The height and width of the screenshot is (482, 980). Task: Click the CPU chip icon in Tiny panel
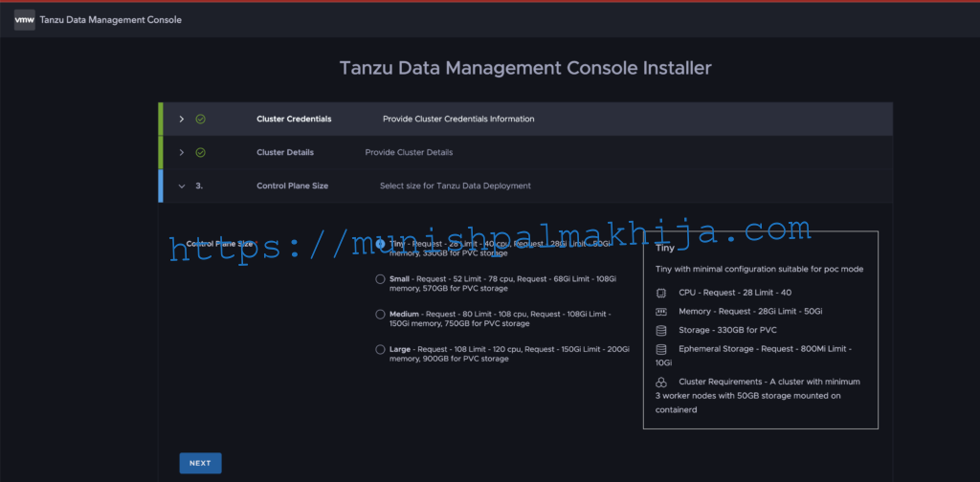click(x=661, y=293)
